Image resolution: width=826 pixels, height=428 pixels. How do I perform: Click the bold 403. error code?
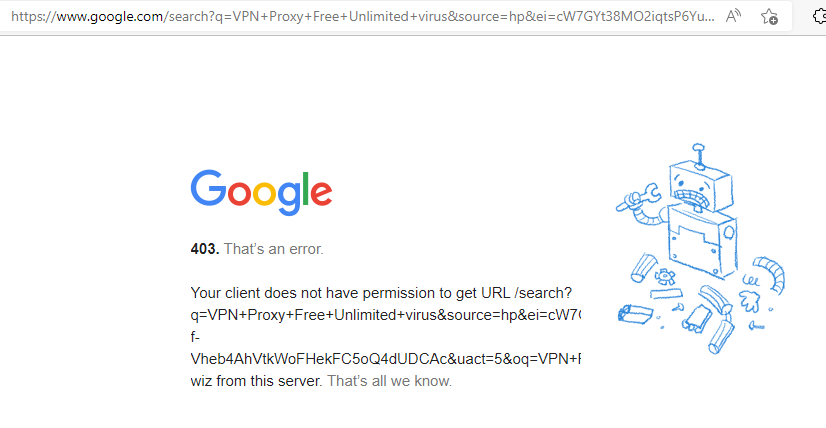(204, 249)
